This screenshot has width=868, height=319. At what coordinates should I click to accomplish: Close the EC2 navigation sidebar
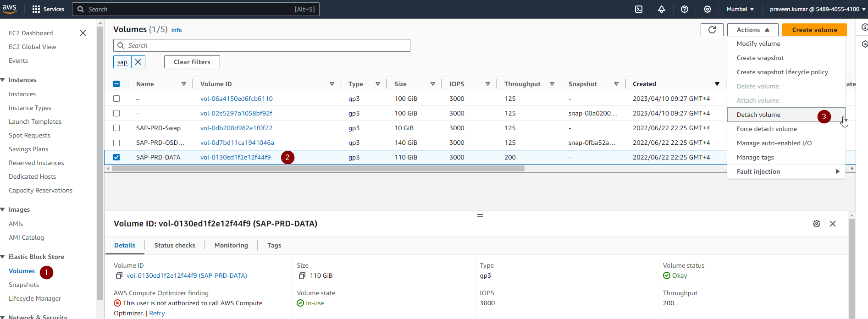coord(83,33)
